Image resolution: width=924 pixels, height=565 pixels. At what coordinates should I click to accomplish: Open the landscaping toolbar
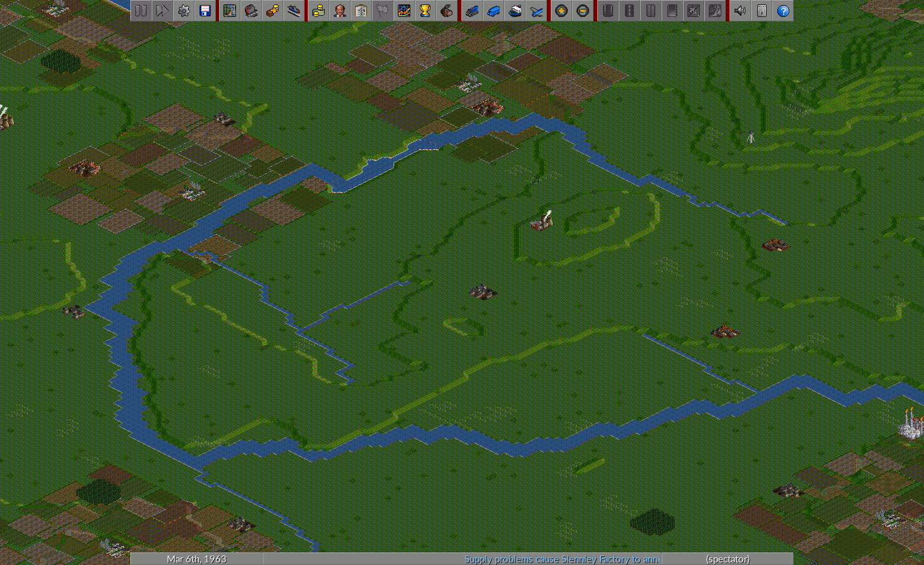tap(714, 11)
